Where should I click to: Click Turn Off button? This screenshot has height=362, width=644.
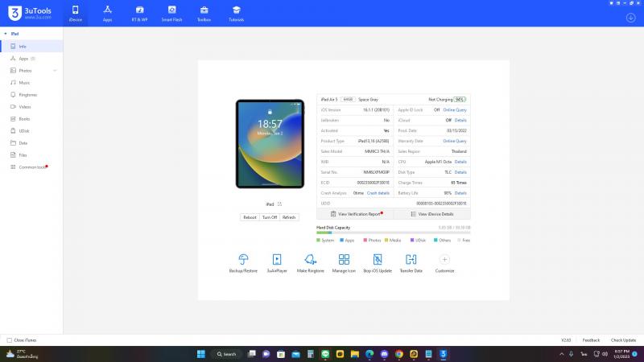pyautogui.click(x=270, y=217)
